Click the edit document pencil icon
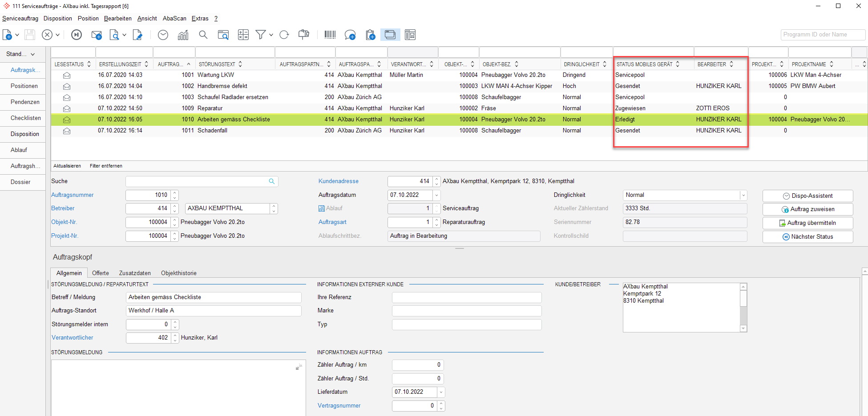This screenshot has width=868, height=416. (137, 35)
